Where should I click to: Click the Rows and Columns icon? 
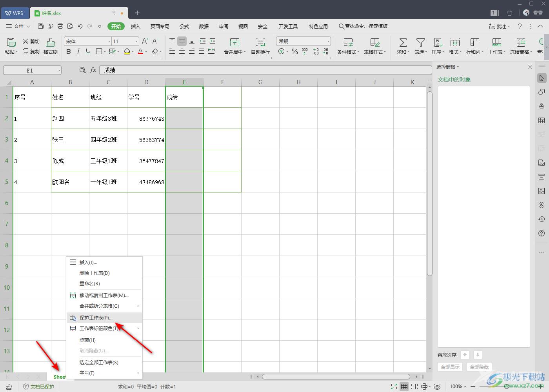tap(474, 42)
